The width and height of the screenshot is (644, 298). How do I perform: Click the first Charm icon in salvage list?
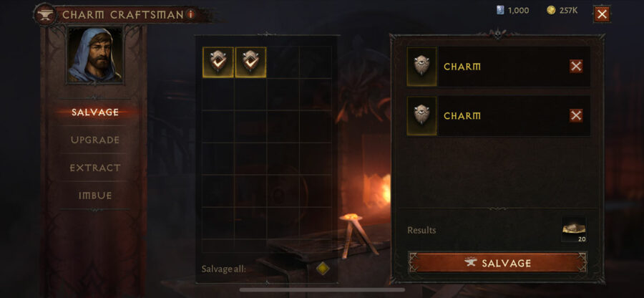[x=421, y=67]
